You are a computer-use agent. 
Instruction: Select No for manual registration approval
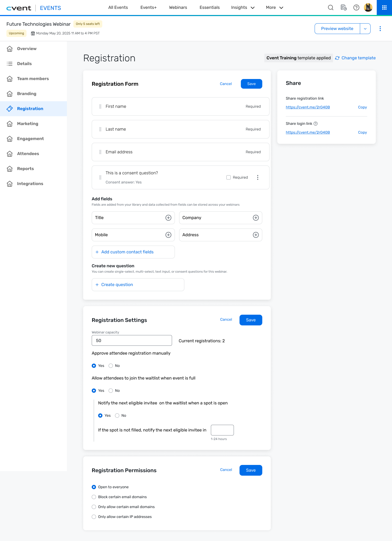[x=111, y=366]
